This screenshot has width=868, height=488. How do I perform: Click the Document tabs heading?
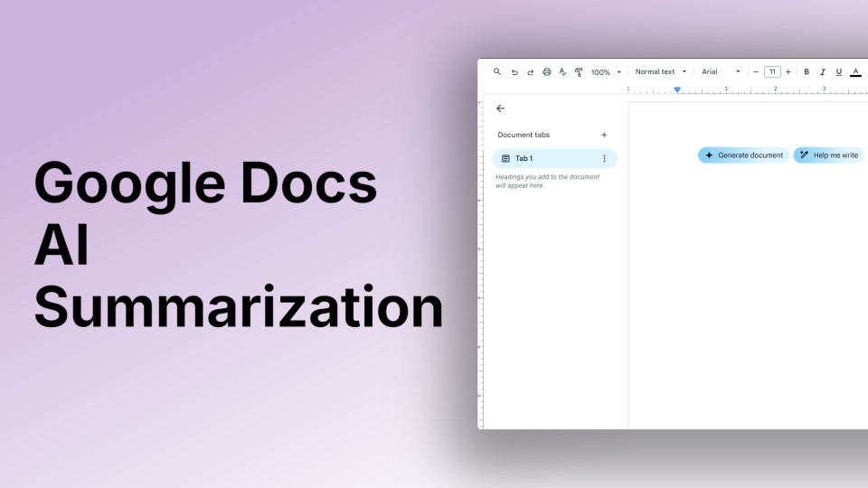(524, 135)
